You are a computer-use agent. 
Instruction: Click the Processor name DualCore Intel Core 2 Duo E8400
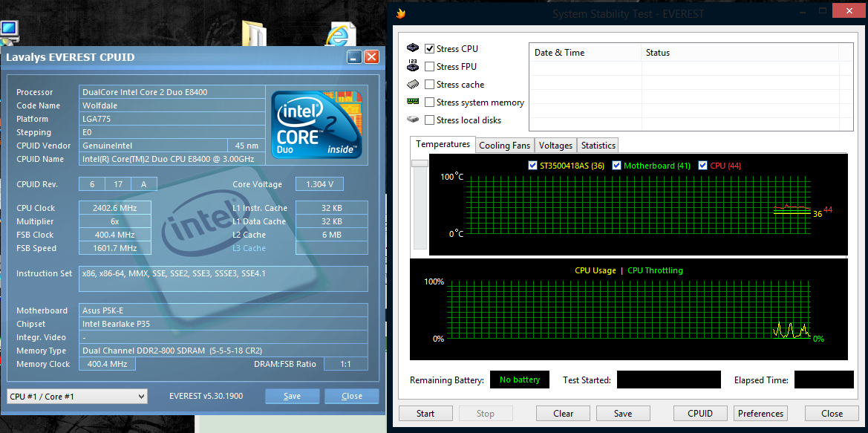point(172,92)
